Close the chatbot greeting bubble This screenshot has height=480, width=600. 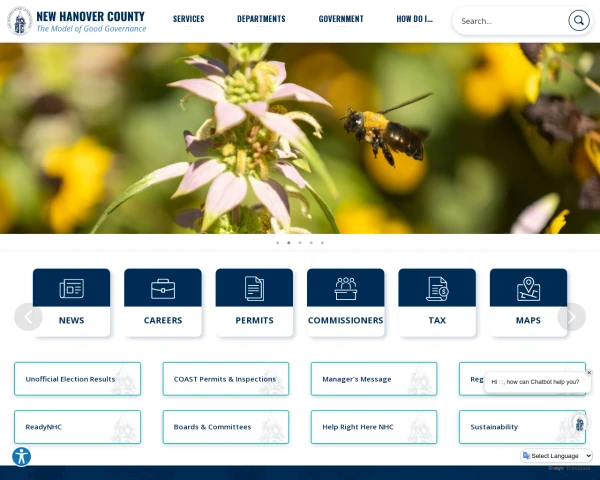(589, 372)
